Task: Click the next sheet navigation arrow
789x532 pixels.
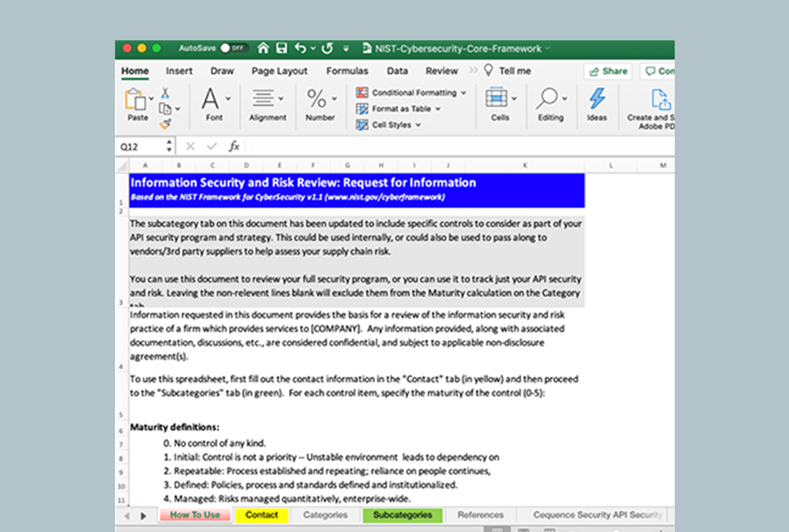Action: (x=143, y=515)
